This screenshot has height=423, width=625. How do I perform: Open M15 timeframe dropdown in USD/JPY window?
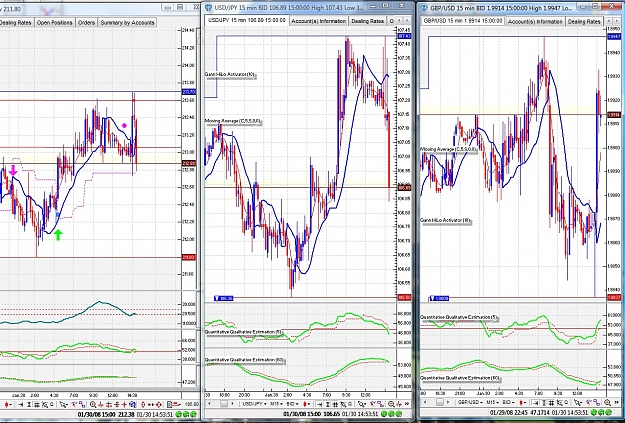tap(277, 404)
